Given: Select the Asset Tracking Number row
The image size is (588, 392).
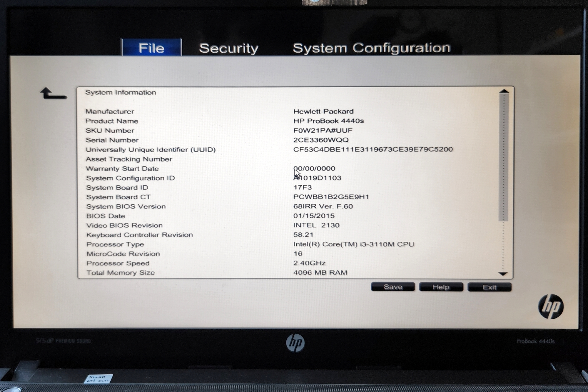Looking at the screenshot, I should coord(129,159).
